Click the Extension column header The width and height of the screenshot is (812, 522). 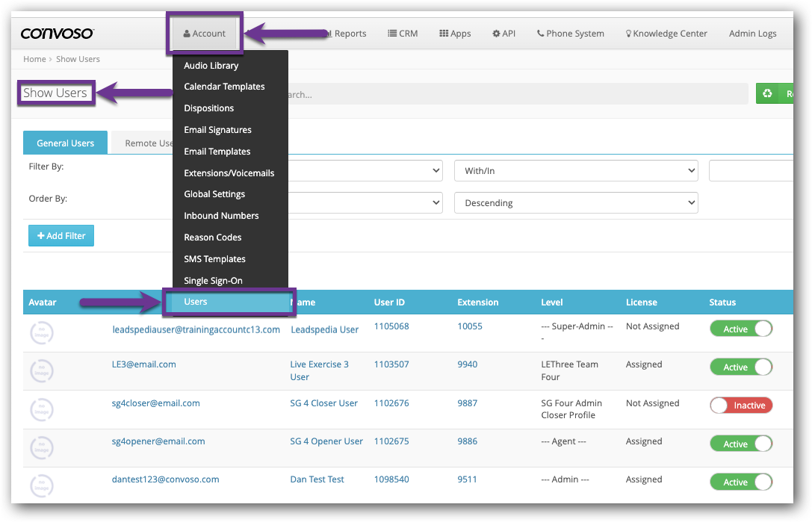pos(478,302)
